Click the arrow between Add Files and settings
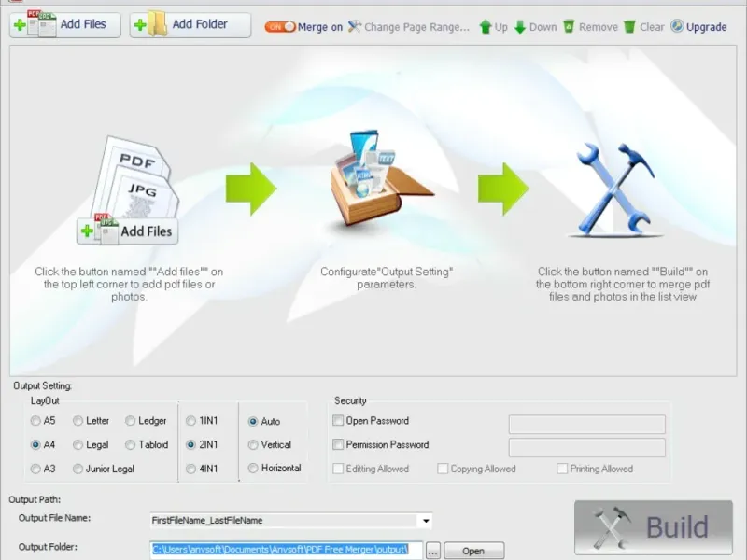 pos(251,189)
